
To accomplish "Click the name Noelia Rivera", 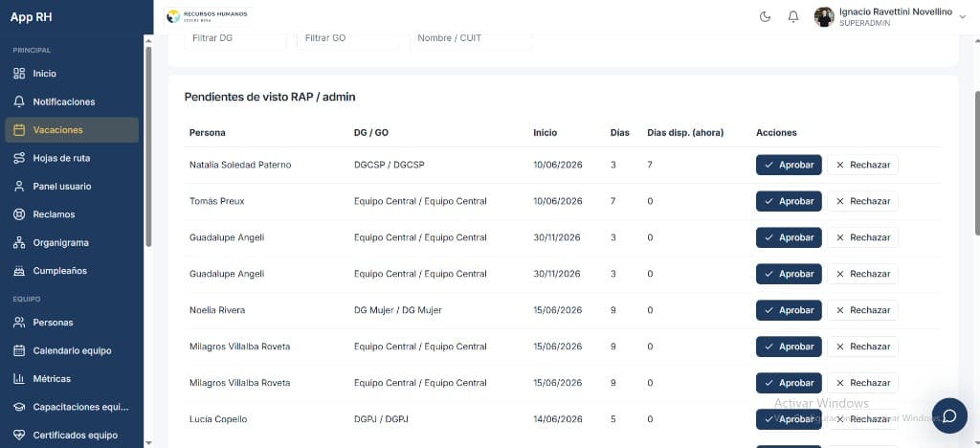I will (217, 310).
